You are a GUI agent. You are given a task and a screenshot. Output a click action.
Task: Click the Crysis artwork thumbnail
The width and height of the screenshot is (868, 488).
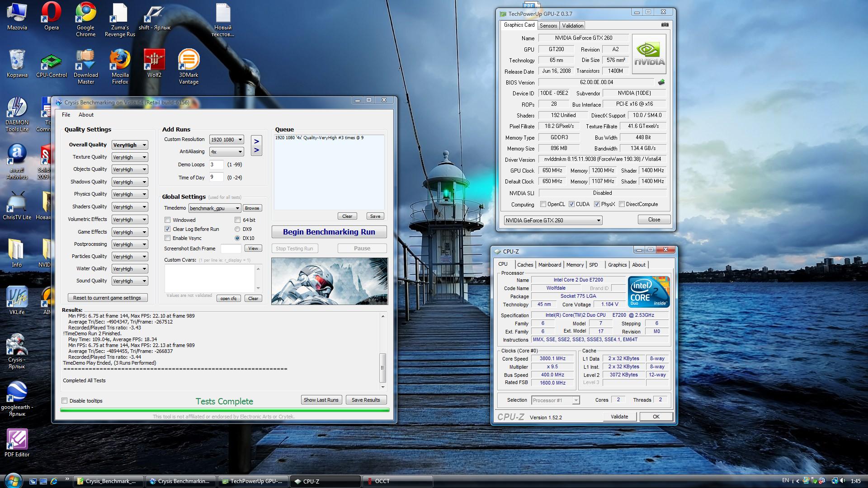(330, 281)
